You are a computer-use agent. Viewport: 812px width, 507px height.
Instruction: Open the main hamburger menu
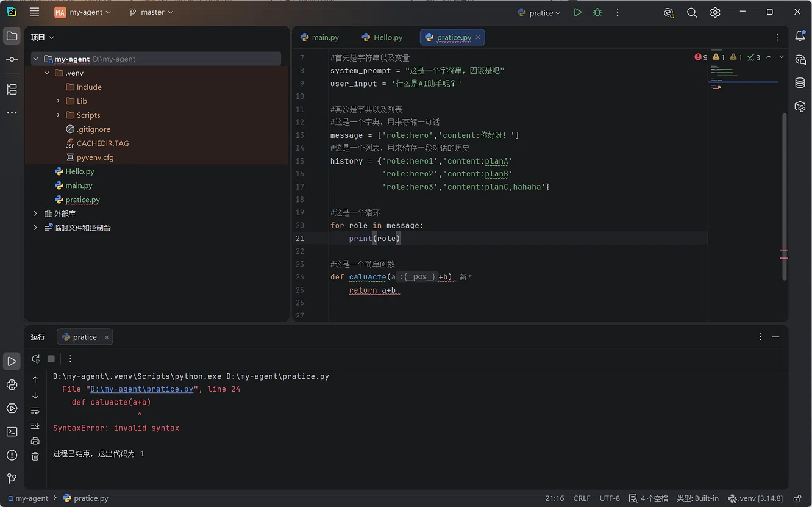pos(34,12)
